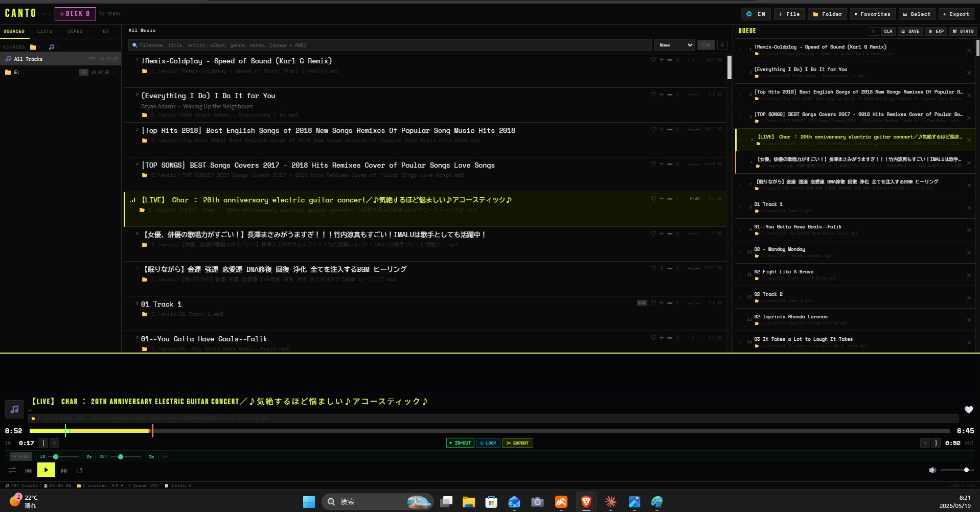This screenshot has height=512, width=980.
Task: Favorite the Coldplay Speed of Sound track heart
Action: pyautogui.click(x=653, y=60)
